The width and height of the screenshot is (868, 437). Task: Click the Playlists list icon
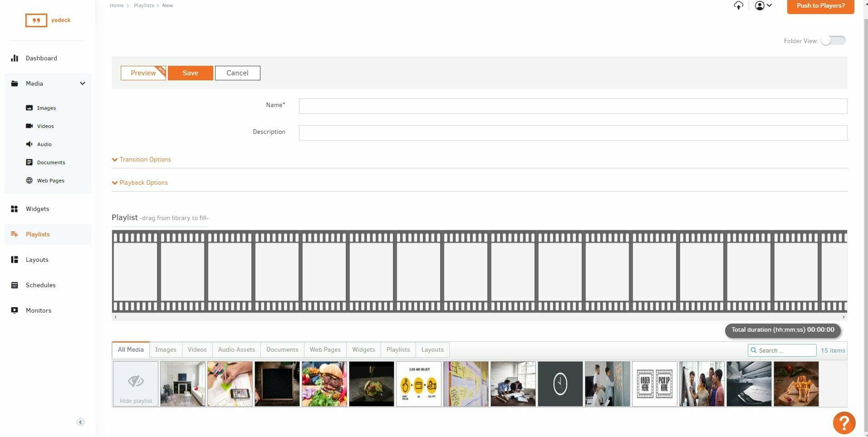pos(15,234)
